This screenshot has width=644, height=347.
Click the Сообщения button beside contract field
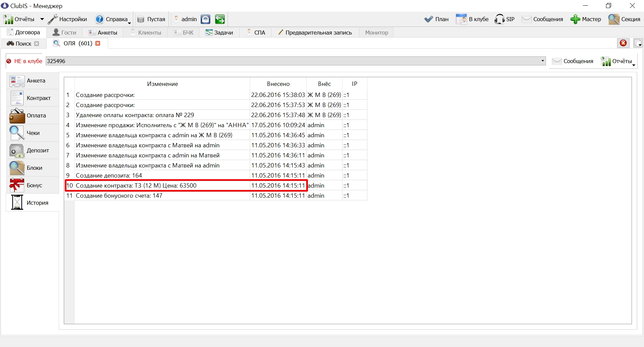pyautogui.click(x=573, y=61)
